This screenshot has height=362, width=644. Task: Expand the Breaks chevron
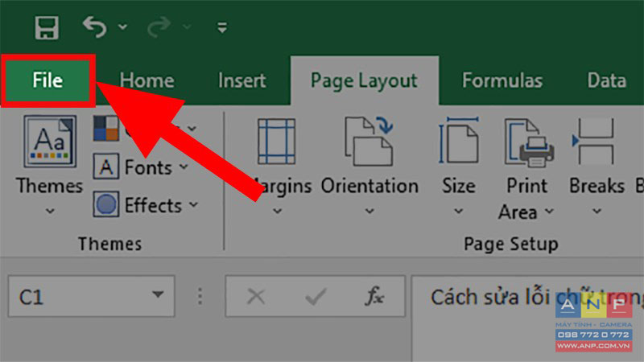[x=597, y=211]
